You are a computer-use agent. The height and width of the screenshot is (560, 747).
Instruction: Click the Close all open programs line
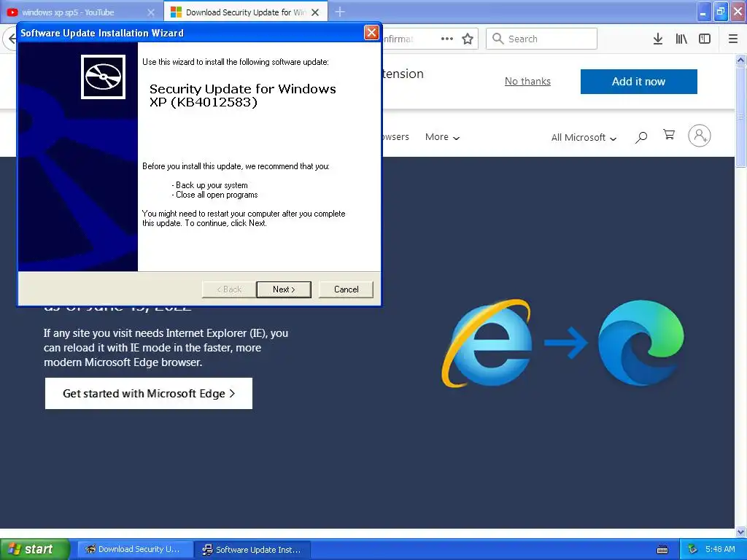(215, 195)
